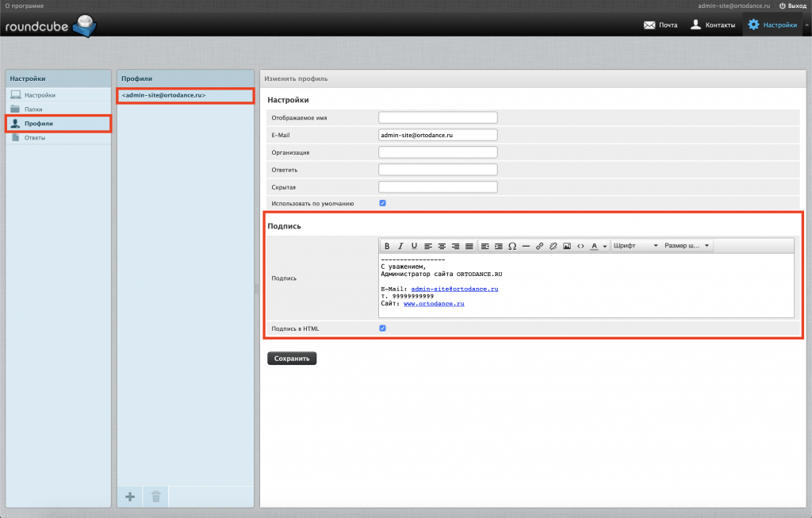Viewport: 812px width, 518px height.
Task: Click the Сохранить button
Action: coord(292,359)
